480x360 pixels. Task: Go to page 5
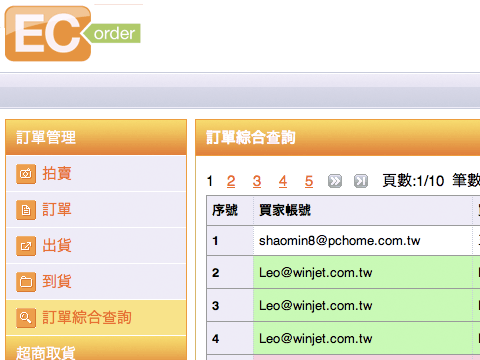309,181
